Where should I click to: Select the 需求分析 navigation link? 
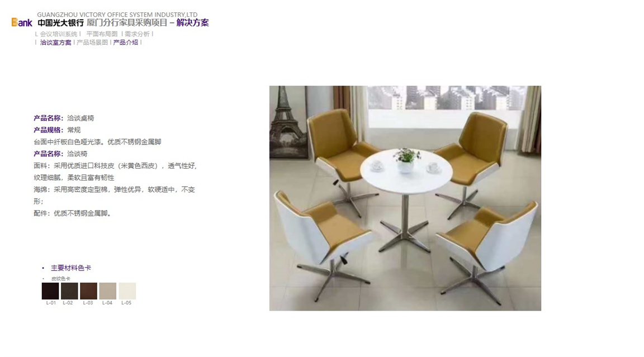137,34
